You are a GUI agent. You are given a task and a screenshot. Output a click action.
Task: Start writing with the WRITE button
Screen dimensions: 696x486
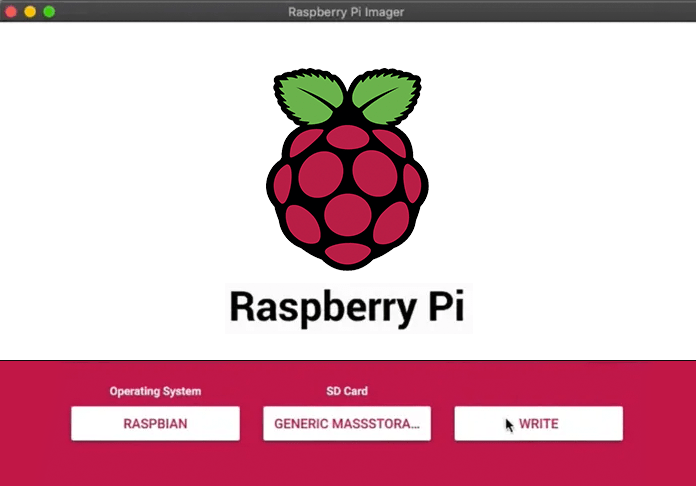point(538,423)
